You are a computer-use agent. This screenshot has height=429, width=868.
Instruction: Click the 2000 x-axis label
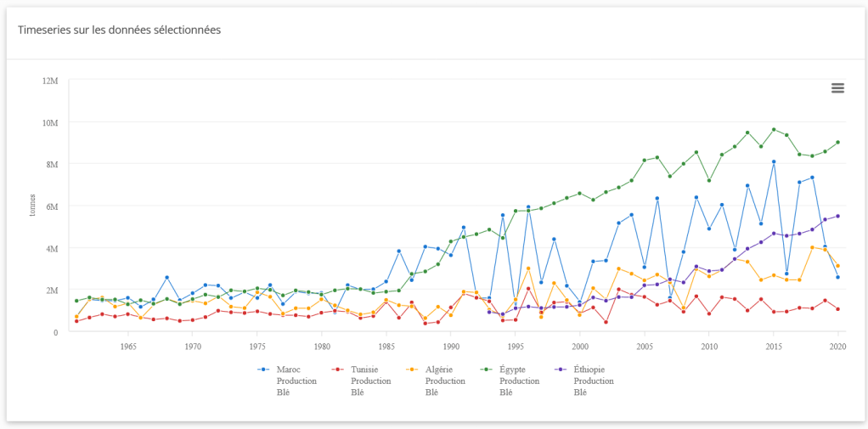click(580, 347)
